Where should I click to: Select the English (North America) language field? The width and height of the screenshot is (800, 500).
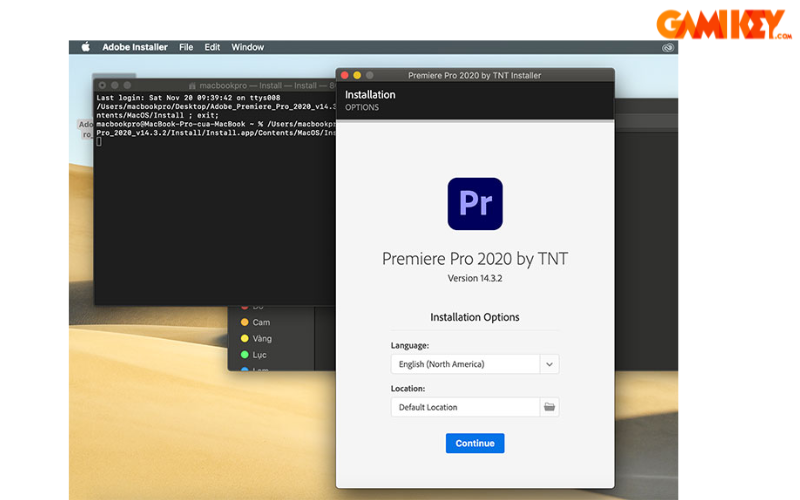(x=465, y=364)
